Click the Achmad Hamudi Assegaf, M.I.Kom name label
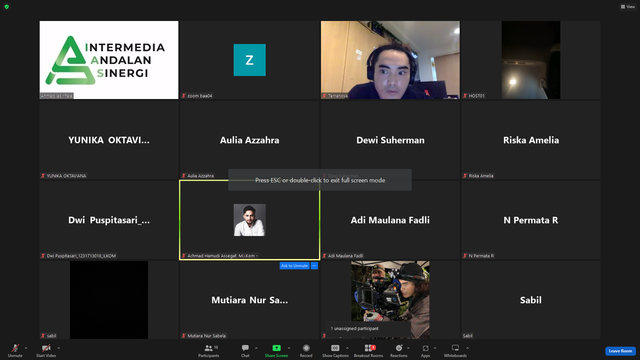This screenshot has width=640, height=360. 221,256
